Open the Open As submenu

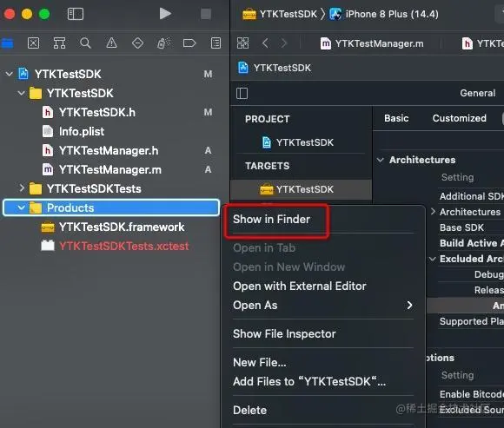pos(322,305)
